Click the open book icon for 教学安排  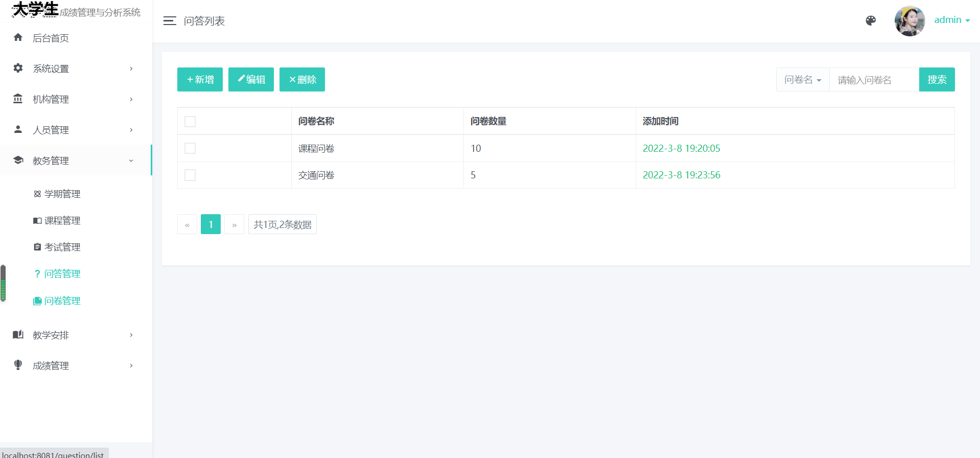(18, 334)
